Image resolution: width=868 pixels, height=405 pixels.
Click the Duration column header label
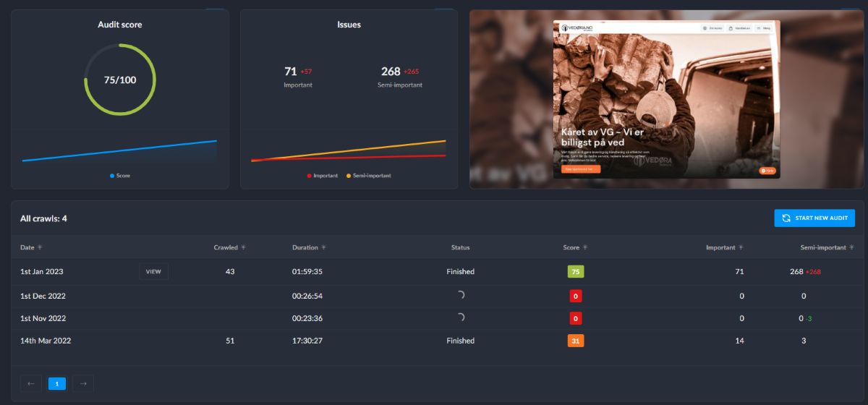[305, 247]
